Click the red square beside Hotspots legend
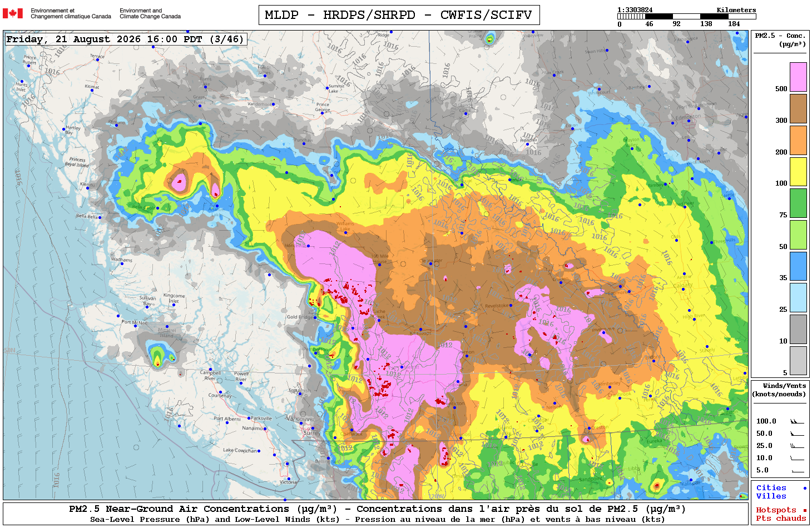812x528 pixels. (x=804, y=510)
